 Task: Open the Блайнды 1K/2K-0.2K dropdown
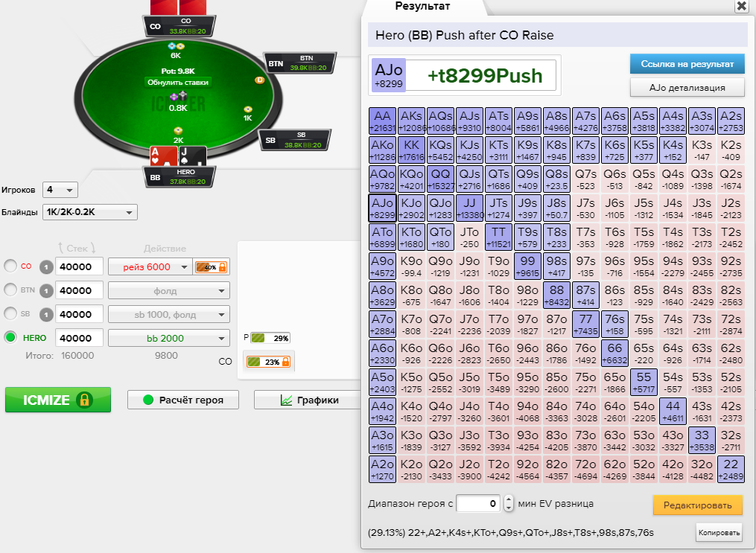pyautogui.click(x=89, y=212)
